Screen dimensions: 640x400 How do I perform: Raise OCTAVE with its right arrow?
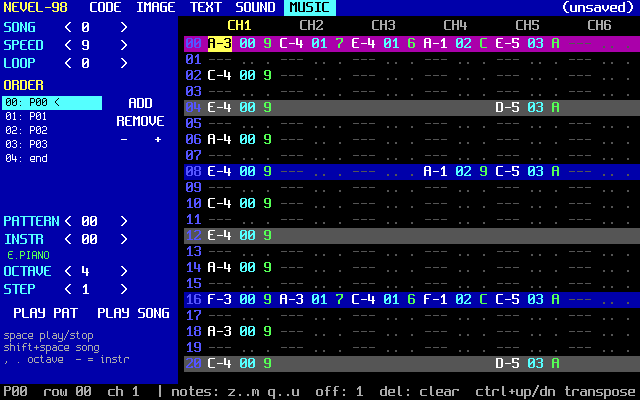(x=124, y=271)
